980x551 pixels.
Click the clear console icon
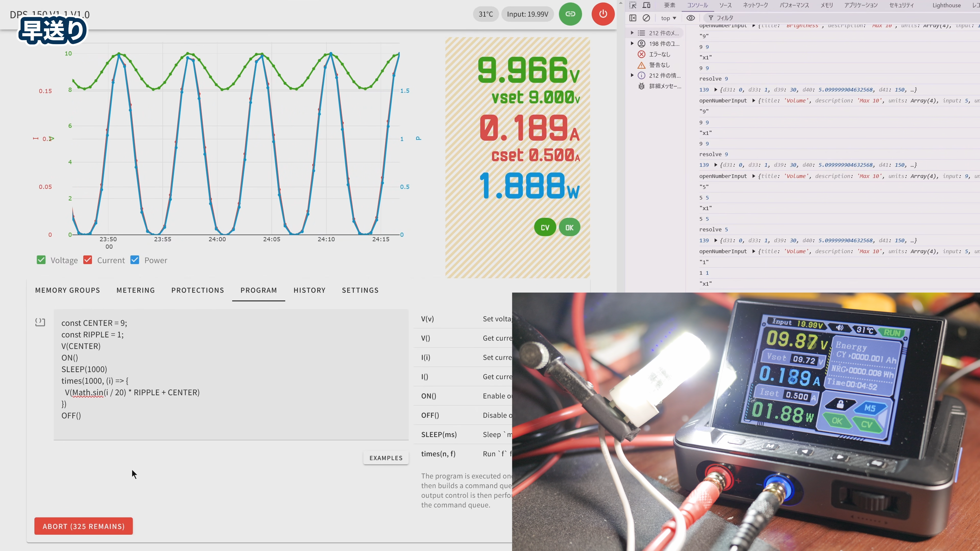646,18
